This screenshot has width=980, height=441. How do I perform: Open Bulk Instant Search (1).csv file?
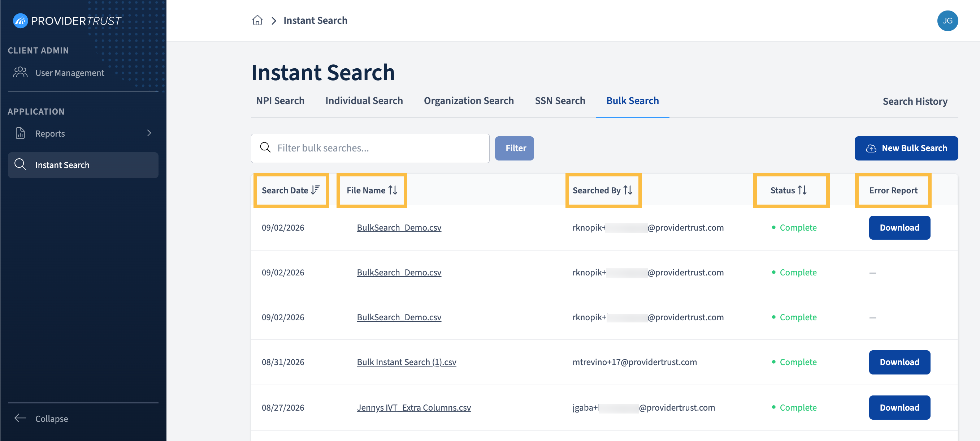point(406,362)
